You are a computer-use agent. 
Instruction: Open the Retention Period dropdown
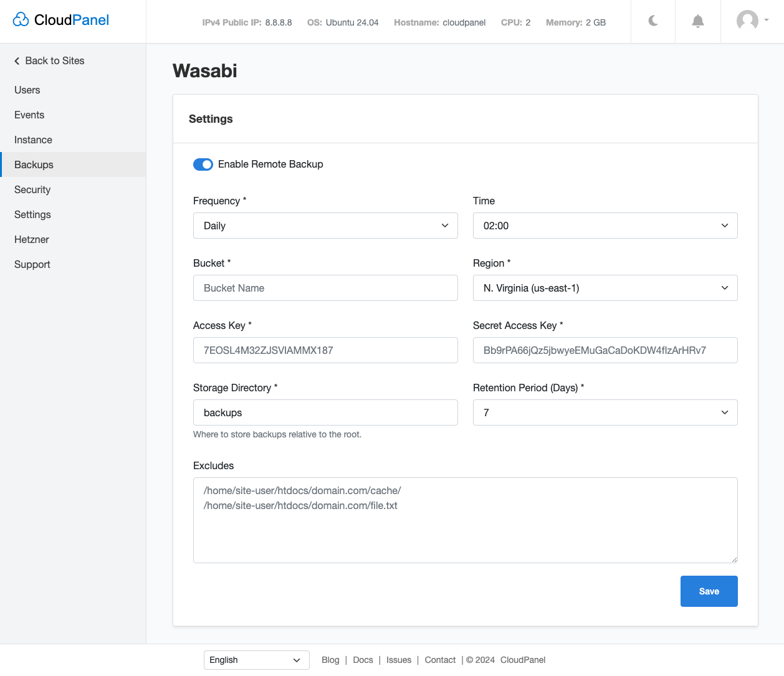(605, 412)
